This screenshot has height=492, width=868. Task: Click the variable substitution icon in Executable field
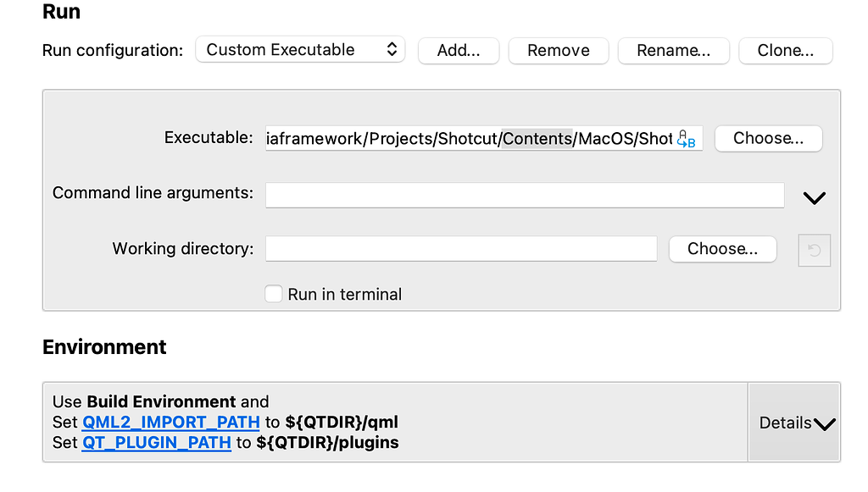pos(687,140)
